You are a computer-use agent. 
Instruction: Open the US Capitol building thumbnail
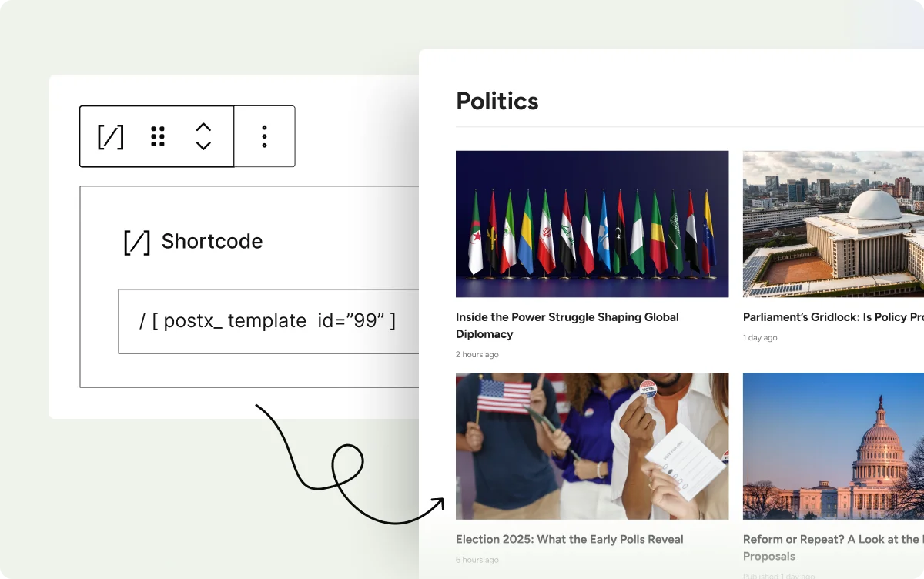tap(832, 446)
